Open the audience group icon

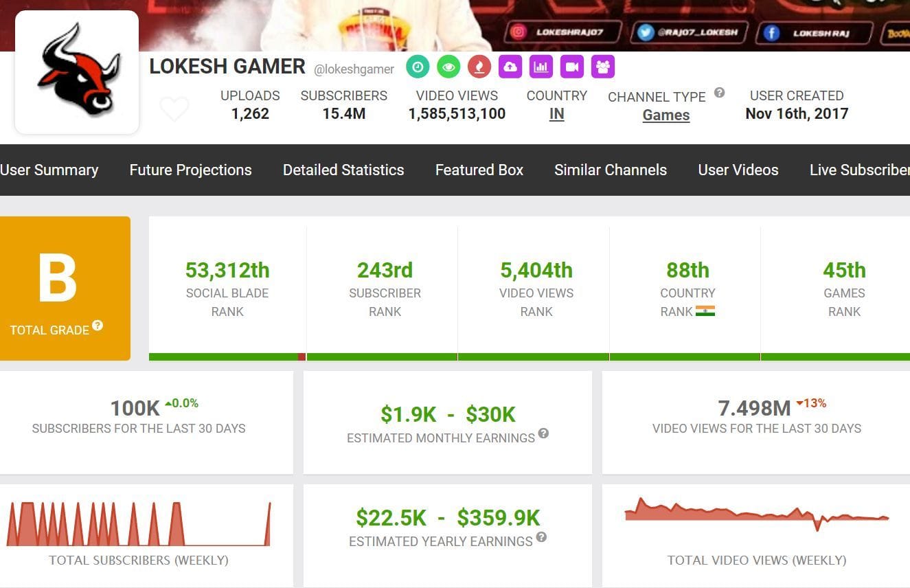click(603, 67)
